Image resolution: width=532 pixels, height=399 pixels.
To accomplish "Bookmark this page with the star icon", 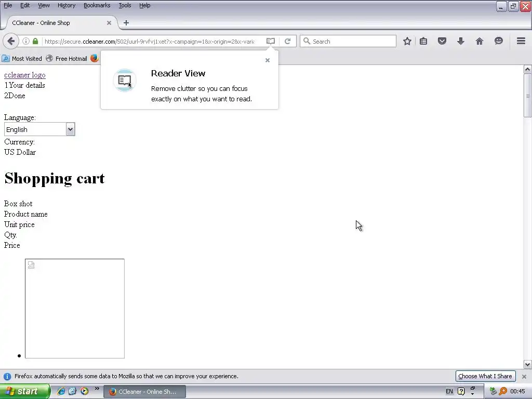I will [x=407, y=42].
